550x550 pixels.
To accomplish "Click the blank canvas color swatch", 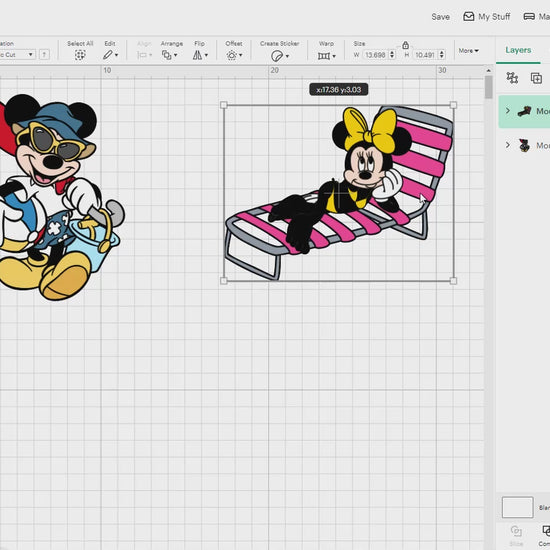I will tap(517, 507).
